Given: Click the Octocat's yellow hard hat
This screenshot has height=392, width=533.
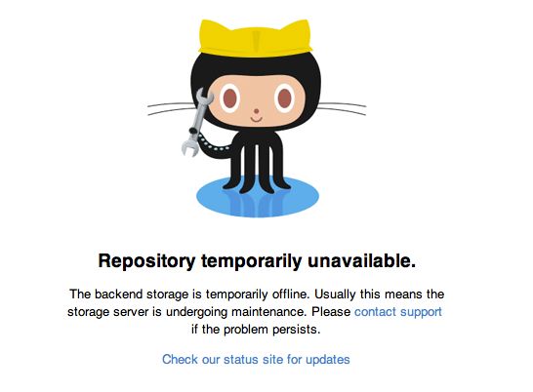Looking at the screenshot, I should pos(256,38).
